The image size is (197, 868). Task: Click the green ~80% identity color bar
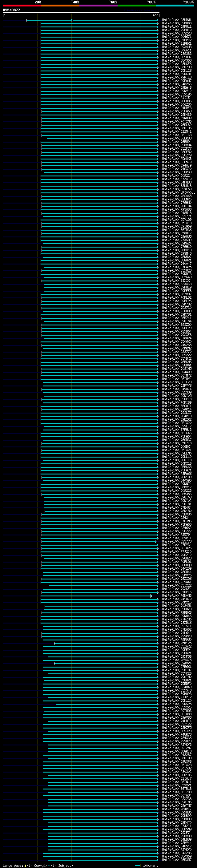point(137,6)
